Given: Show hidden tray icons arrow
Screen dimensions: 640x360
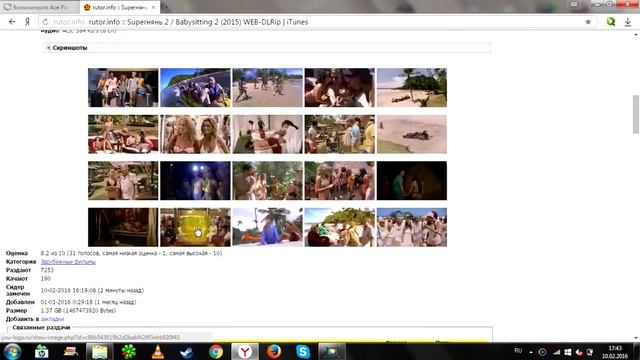Looking at the screenshot, I should [531, 352].
